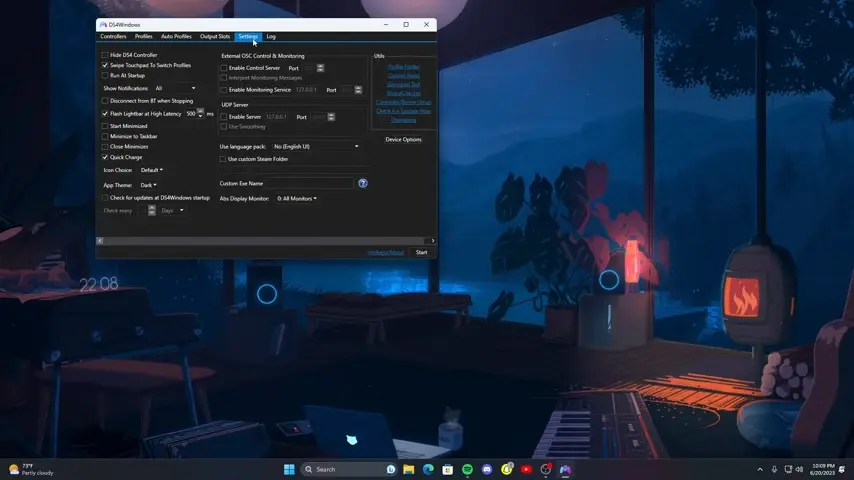Image resolution: width=854 pixels, height=480 pixels.
Task: Open the network icon in system tray
Action: coord(788,469)
